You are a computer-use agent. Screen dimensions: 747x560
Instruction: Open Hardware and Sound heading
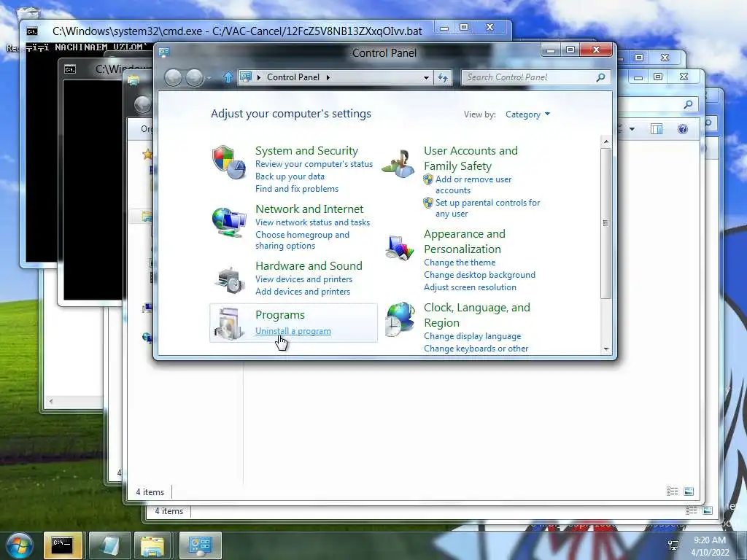pos(309,265)
